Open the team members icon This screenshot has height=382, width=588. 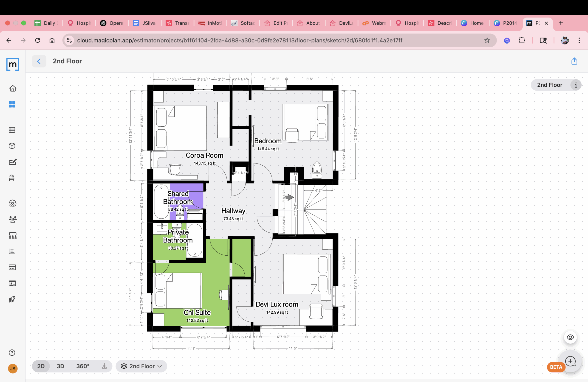tap(13, 219)
